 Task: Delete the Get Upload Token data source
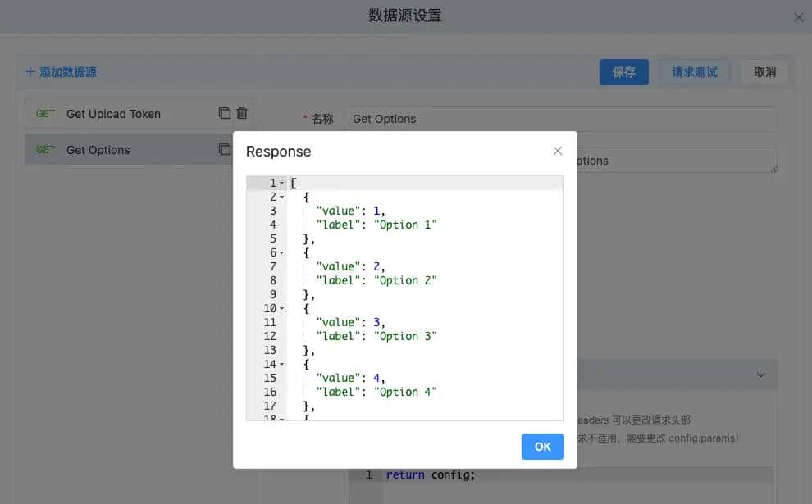coord(242,114)
